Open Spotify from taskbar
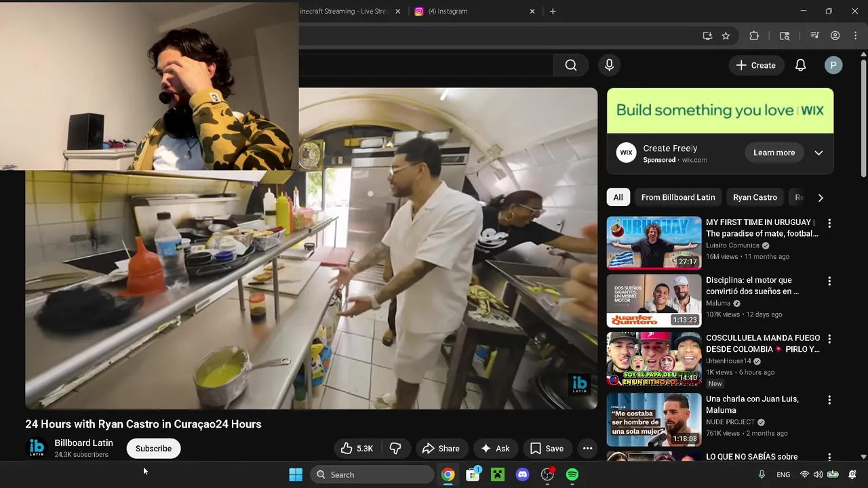This screenshot has width=868, height=488. [x=572, y=474]
